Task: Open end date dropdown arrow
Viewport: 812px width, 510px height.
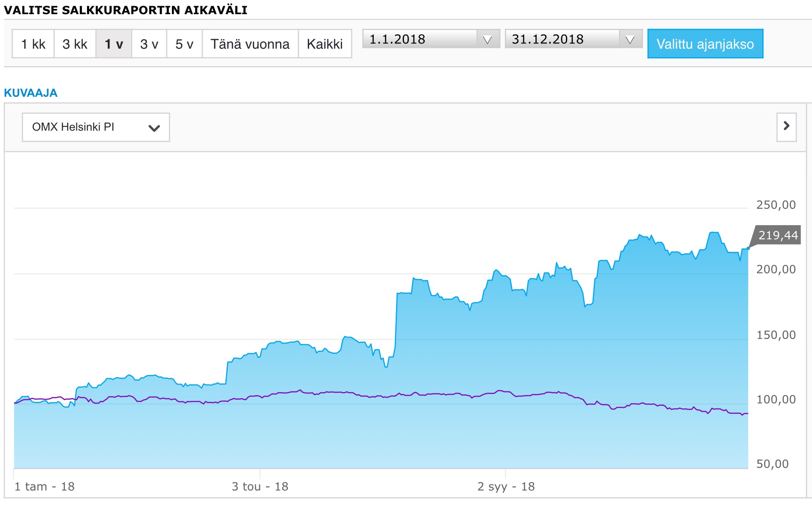Action: click(x=630, y=40)
